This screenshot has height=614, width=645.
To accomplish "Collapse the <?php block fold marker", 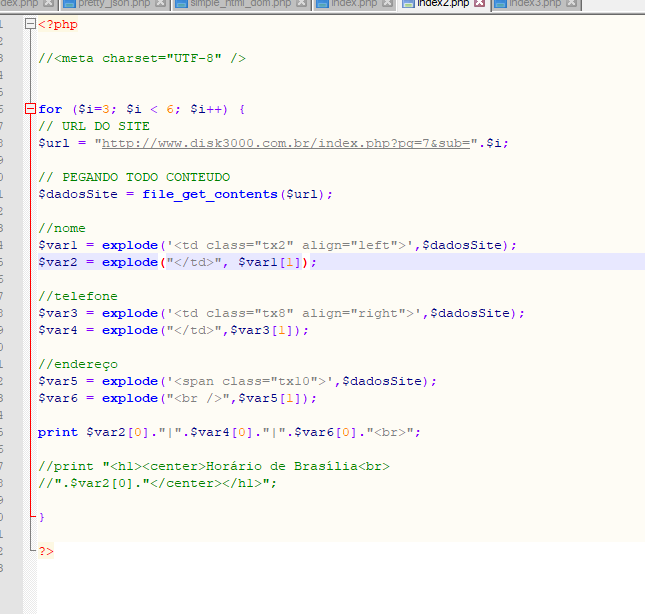I will pos(30,24).
